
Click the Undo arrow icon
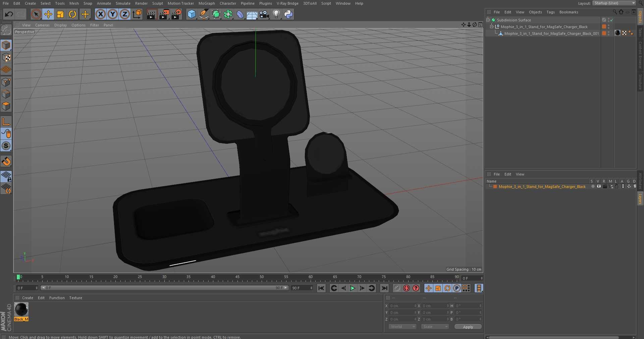click(x=9, y=14)
